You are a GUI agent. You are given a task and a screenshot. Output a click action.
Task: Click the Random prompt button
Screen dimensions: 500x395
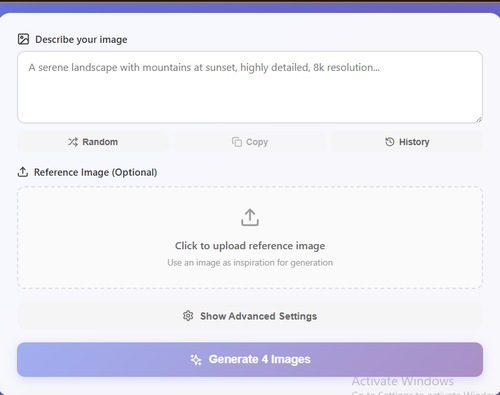tap(93, 142)
